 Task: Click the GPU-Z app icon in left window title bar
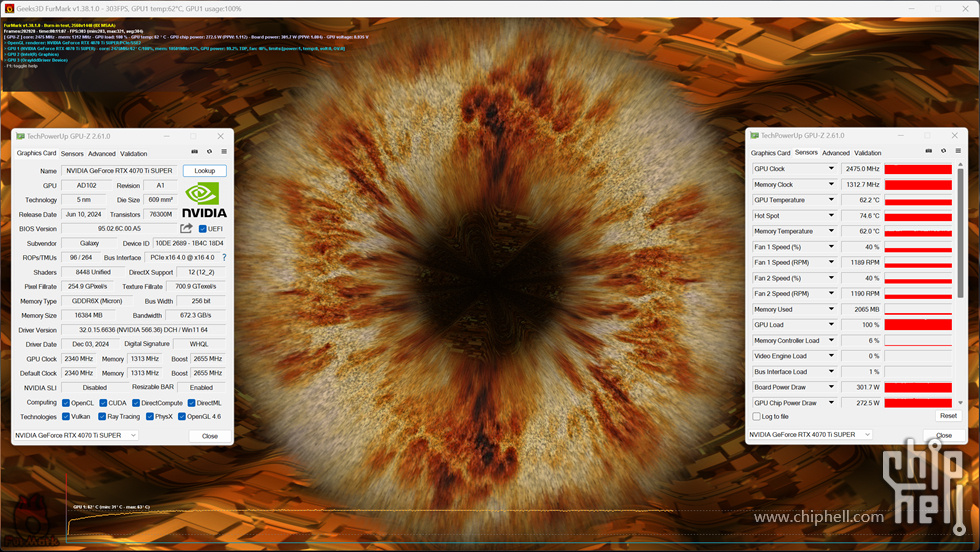(20, 136)
